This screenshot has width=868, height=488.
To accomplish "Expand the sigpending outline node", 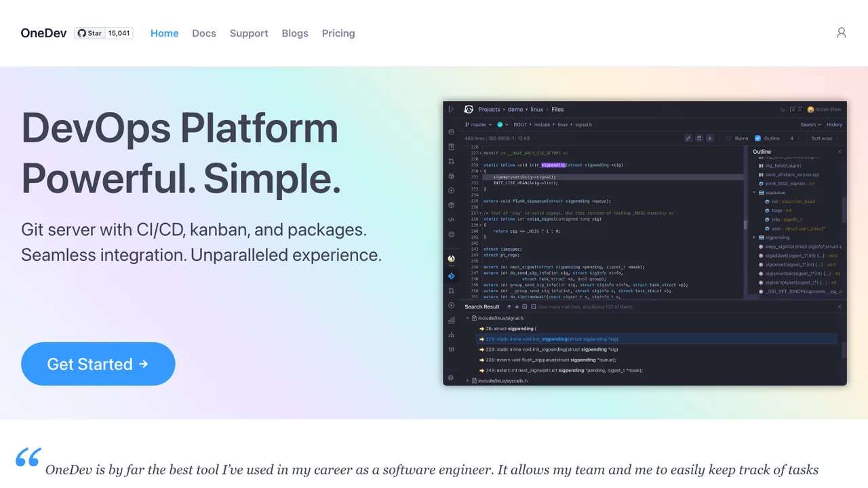I will click(754, 238).
